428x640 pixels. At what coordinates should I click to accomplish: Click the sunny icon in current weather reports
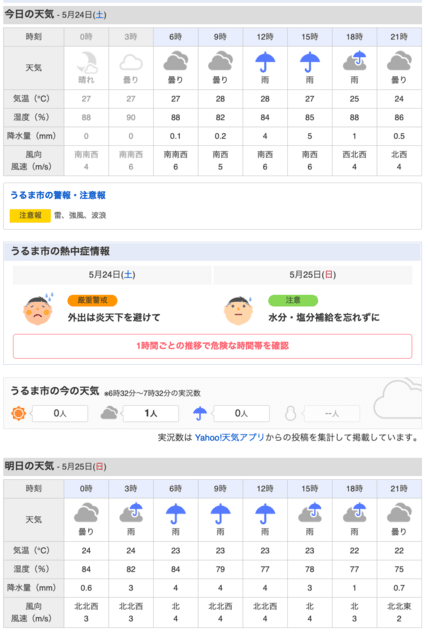point(18,413)
